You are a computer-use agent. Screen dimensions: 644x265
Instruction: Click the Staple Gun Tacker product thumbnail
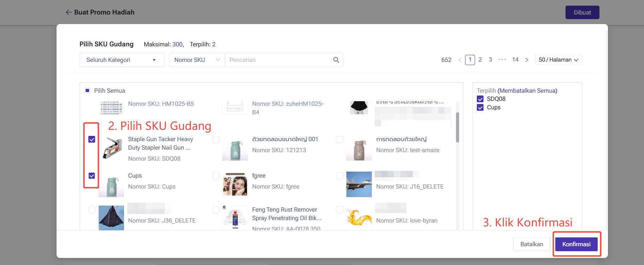click(112, 149)
